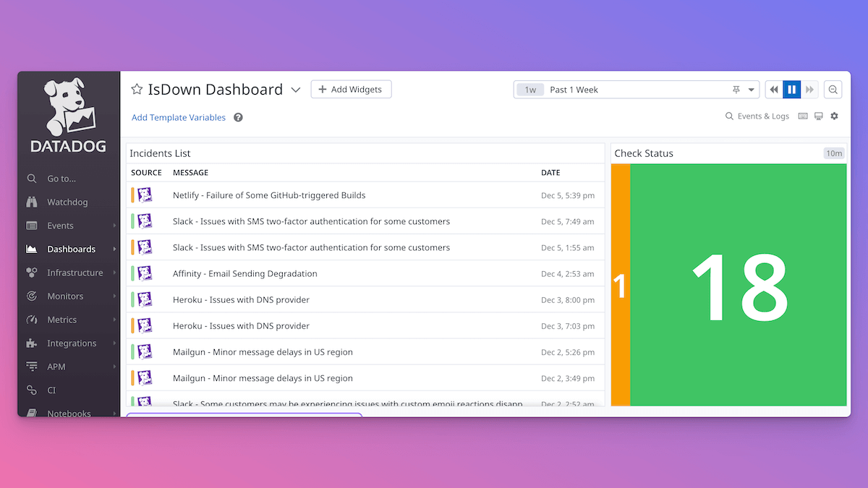868x488 pixels.
Task: Click the Infrastructure sidebar icon
Action: click(x=32, y=273)
